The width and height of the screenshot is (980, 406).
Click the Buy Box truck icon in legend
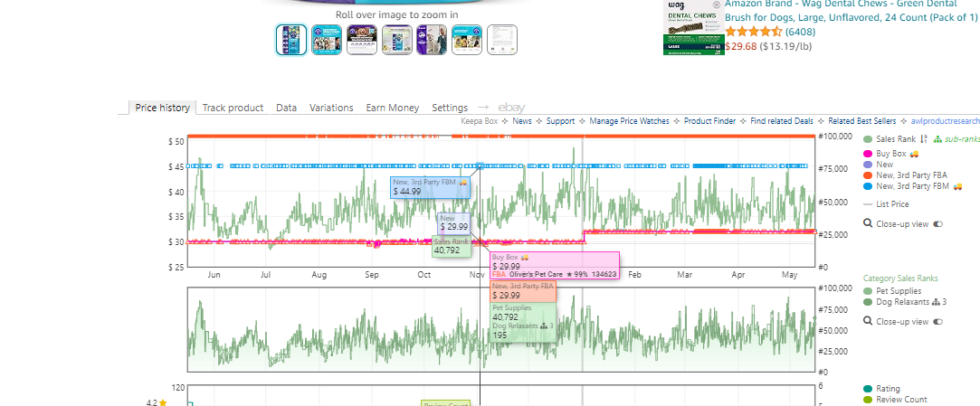point(914,153)
